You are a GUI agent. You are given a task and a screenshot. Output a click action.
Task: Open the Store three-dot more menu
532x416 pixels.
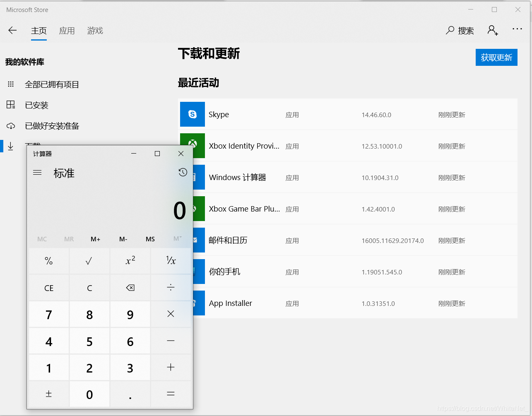pyautogui.click(x=517, y=29)
